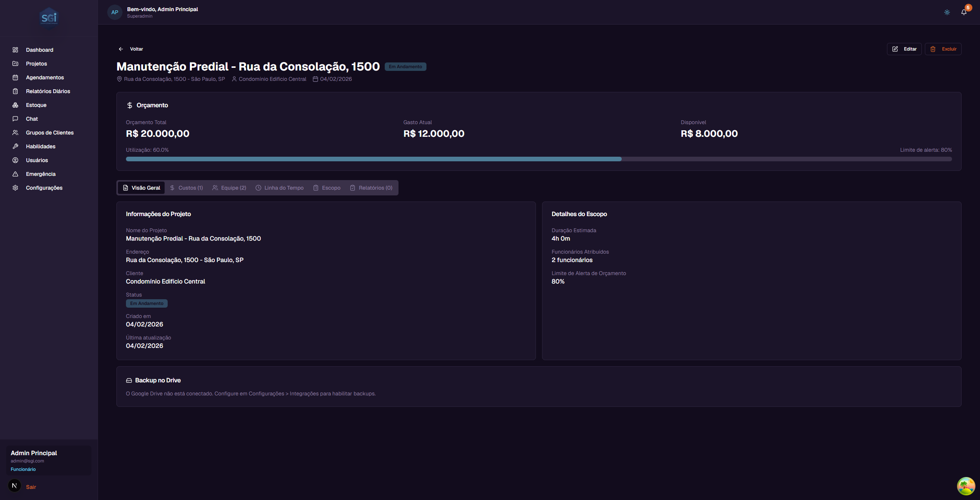
Task: Open the Chat section
Action: [x=32, y=119]
